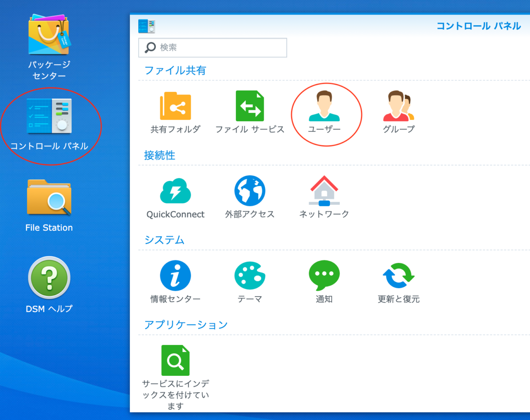The height and width of the screenshot is (420, 530).
Task: Open the QuickConnect settings icon
Action: click(175, 191)
